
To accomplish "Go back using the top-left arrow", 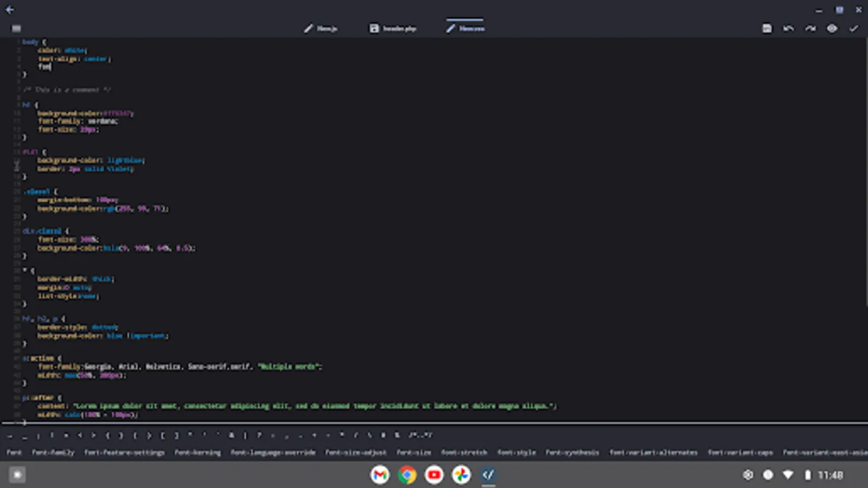I will (x=9, y=9).
